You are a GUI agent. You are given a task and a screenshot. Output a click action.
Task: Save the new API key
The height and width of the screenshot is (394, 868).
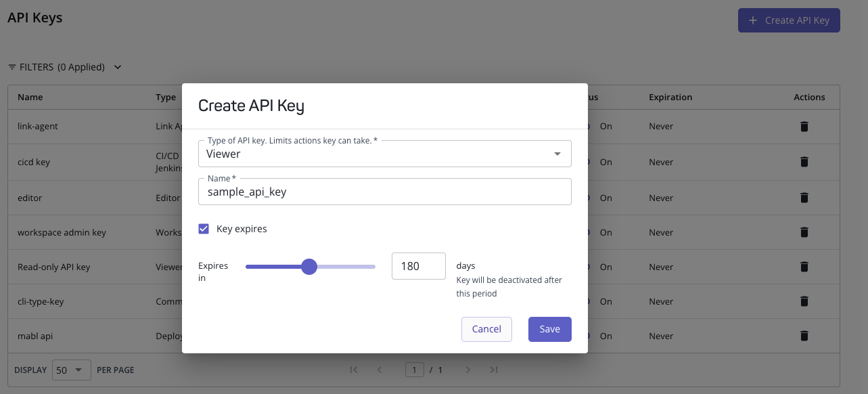coord(549,329)
